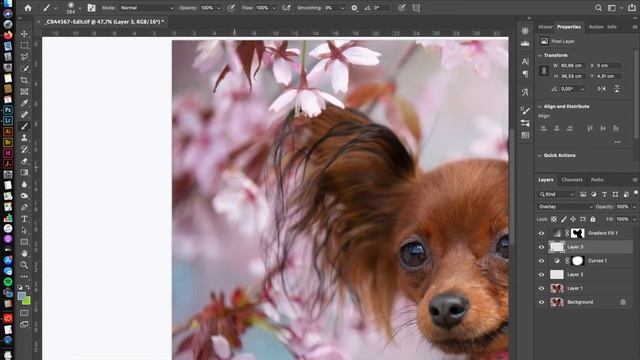Screen dimensions: 640x360
Task: Select the Brush tool in the tools panel
Action: [24, 126]
